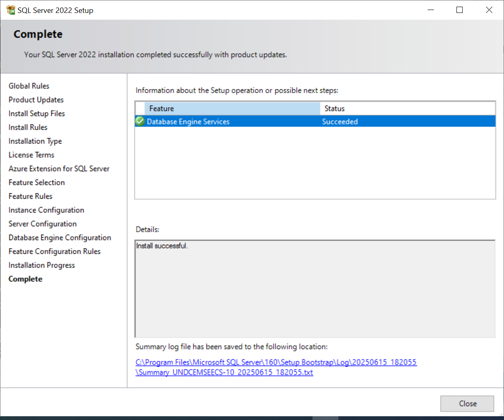Click the Feature Rules step

coord(30,196)
